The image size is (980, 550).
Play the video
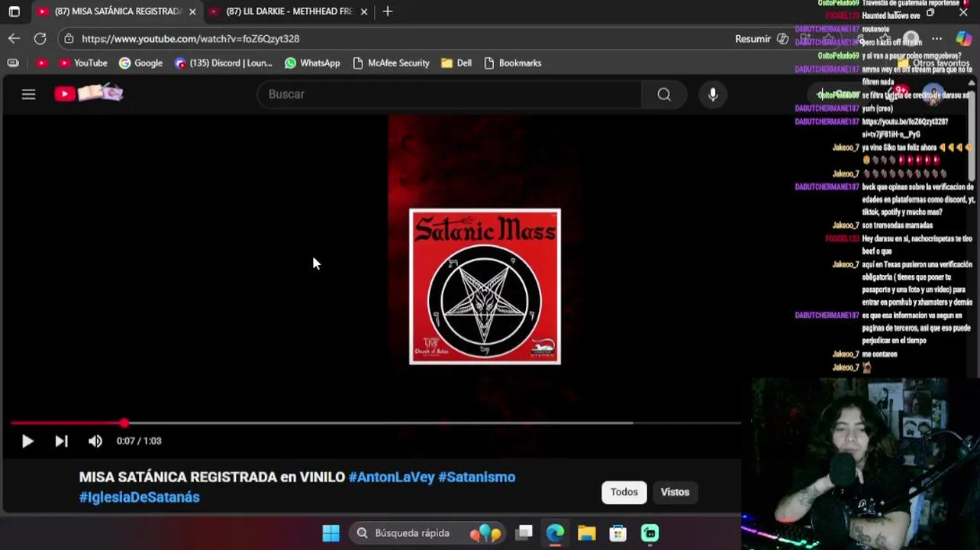[27, 441]
